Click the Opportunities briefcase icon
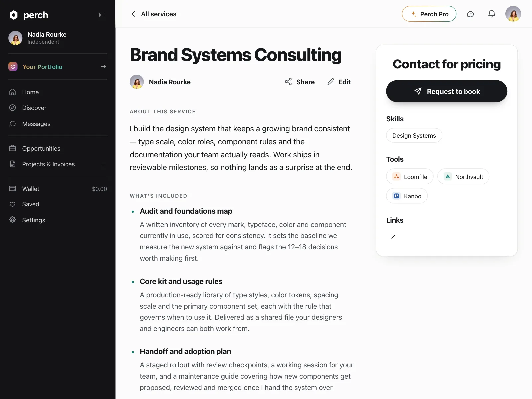Screen dimensions: 532x399 pos(13,148)
